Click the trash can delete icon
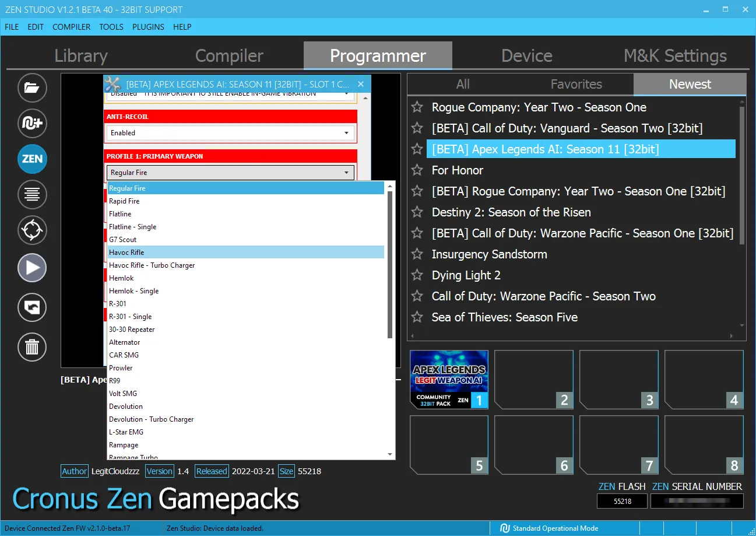756x536 pixels. pyautogui.click(x=32, y=348)
